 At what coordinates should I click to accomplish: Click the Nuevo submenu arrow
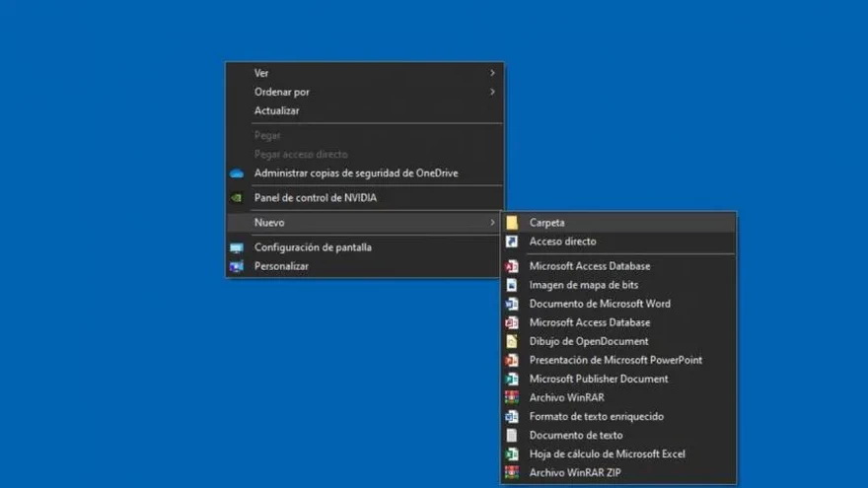coord(492,223)
